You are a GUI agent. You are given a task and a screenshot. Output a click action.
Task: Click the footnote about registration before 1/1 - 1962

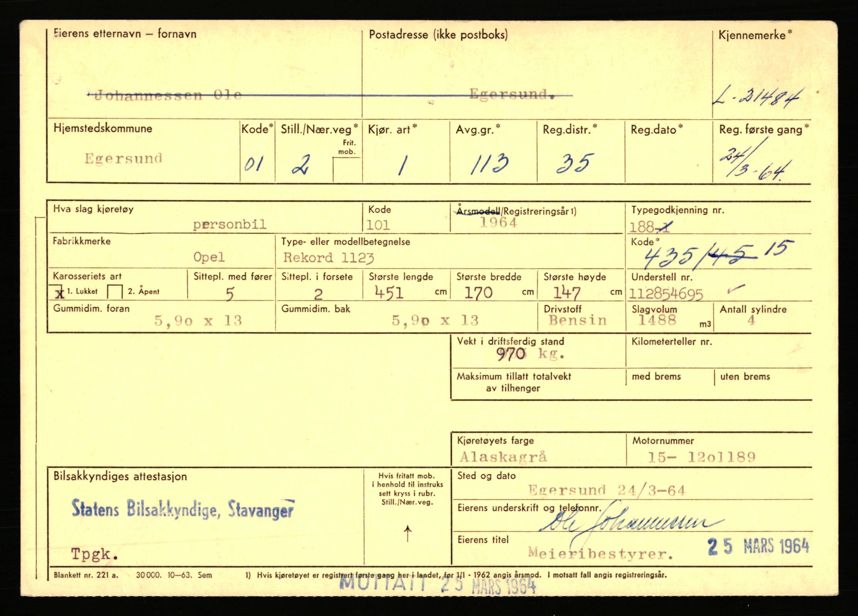[x=456, y=575]
